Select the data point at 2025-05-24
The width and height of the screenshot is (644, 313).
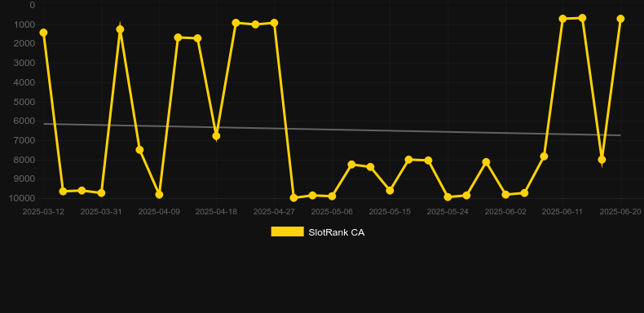(x=448, y=197)
